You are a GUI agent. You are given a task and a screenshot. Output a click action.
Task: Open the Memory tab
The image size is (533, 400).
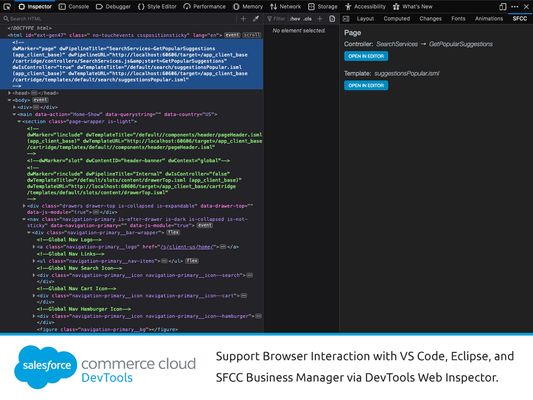[x=248, y=6]
